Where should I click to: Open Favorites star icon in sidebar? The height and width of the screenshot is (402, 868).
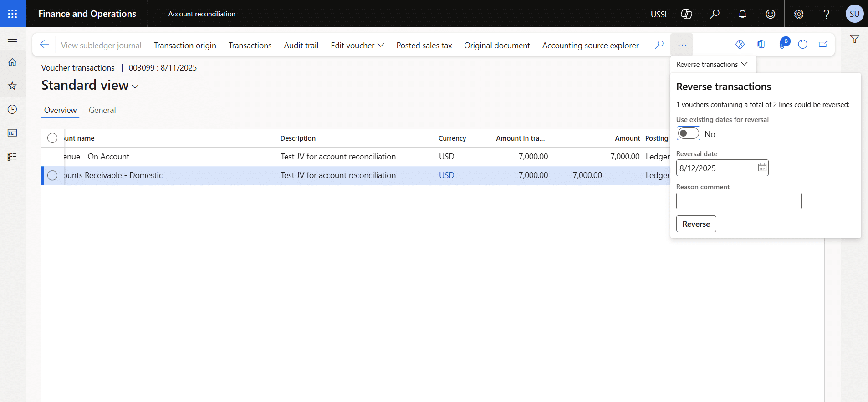tap(12, 86)
